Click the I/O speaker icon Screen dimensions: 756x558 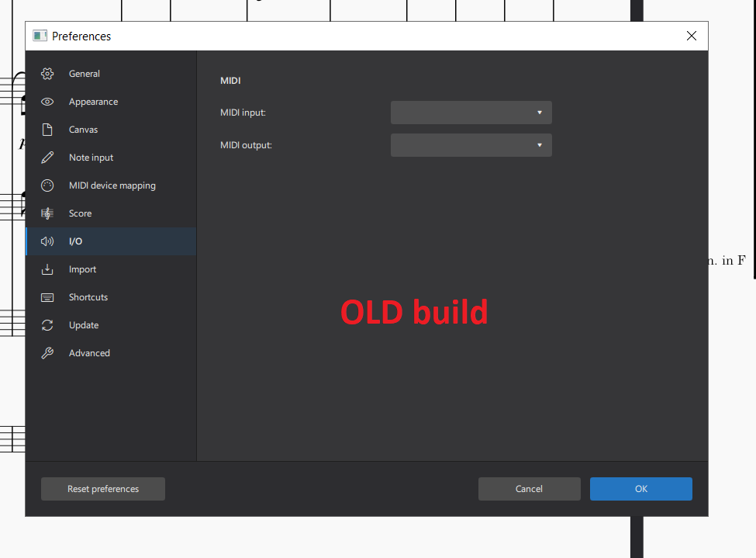(x=47, y=241)
